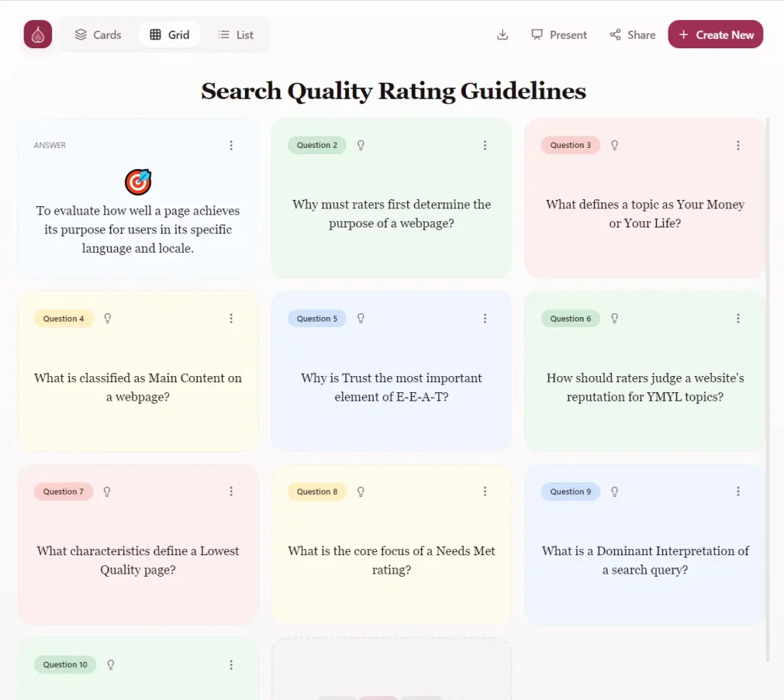Click the Create New button
The image size is (784, 700).
715,34
